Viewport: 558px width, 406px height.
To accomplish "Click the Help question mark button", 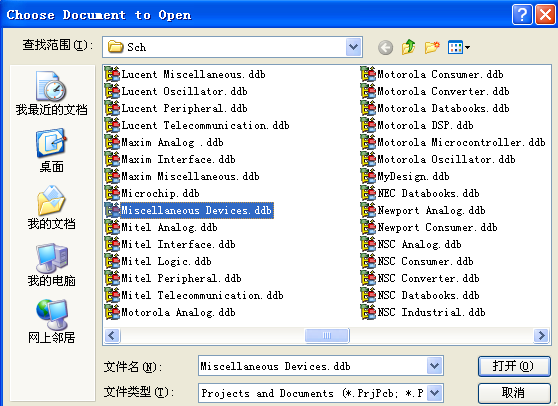I will coord(522,15).
